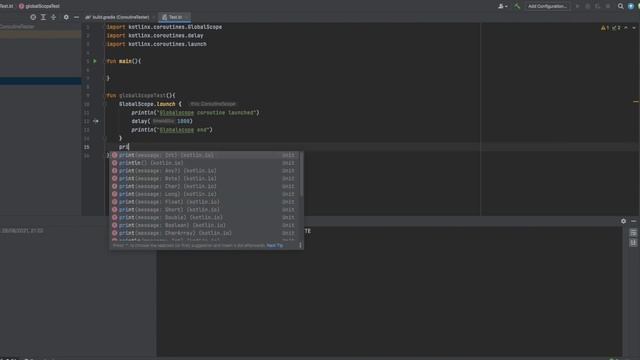The width and height of the screenshot is (640, 360).
Task: Click the Search Everywhere magnifier icon
Action: pos(620,6)
